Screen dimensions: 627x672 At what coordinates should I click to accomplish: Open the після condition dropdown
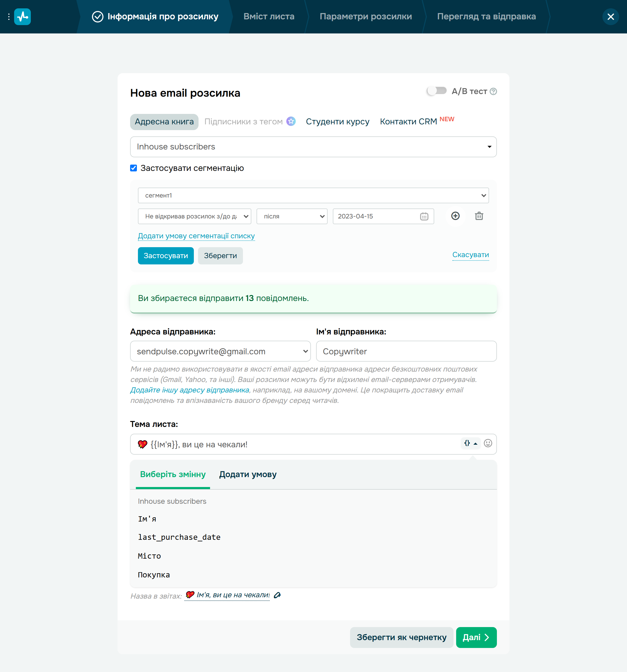coord(292,216)
